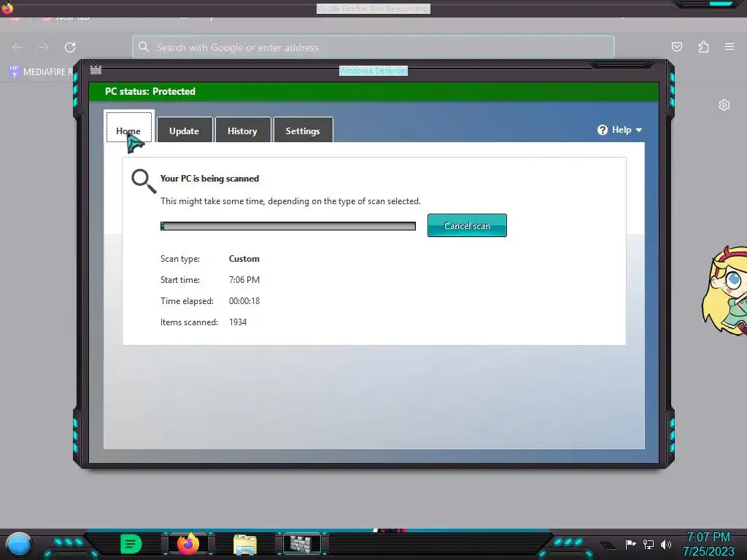Click the scan progress bar

tap(287, 226)
